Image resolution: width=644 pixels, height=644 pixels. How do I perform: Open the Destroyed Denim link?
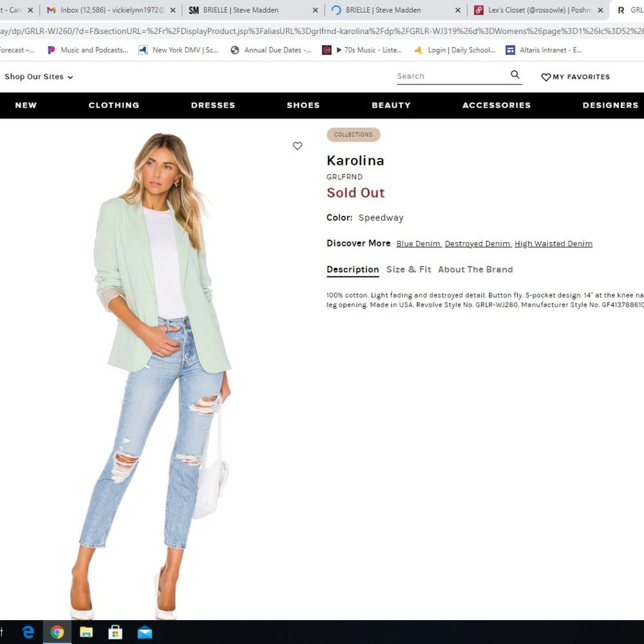478,243
